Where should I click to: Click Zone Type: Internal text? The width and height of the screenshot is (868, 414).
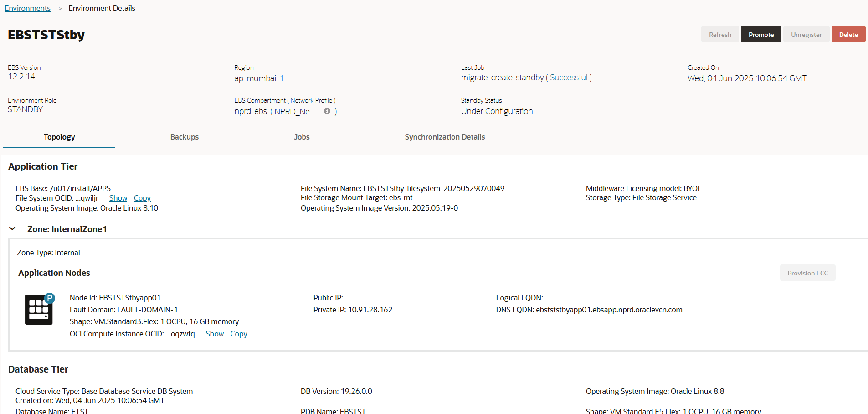[48, 253]
